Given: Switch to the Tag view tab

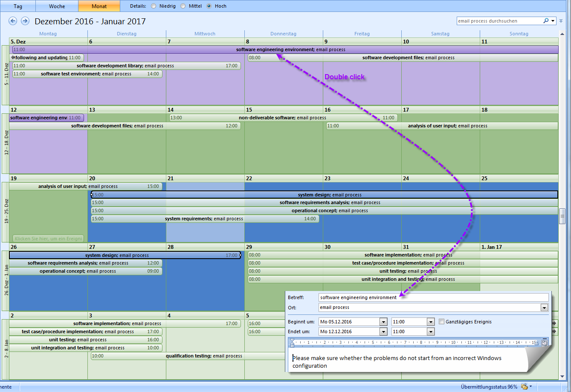Looking at the screenshot, I should (x=18, y=6).
